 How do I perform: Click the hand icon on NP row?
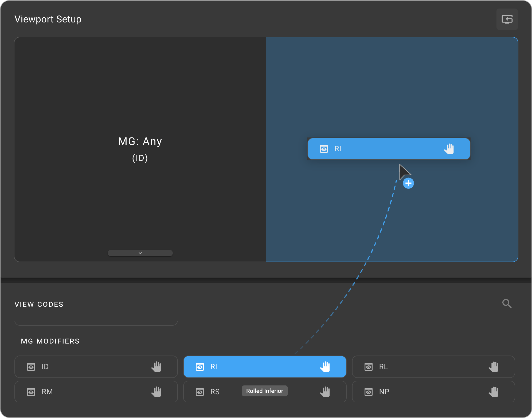494,392
